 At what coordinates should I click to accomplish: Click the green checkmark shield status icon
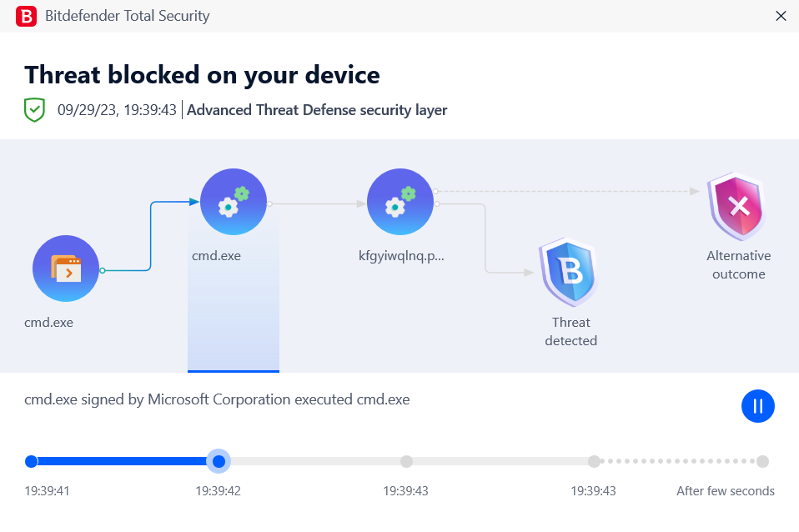pyautogui.click(x=35, y=110)
